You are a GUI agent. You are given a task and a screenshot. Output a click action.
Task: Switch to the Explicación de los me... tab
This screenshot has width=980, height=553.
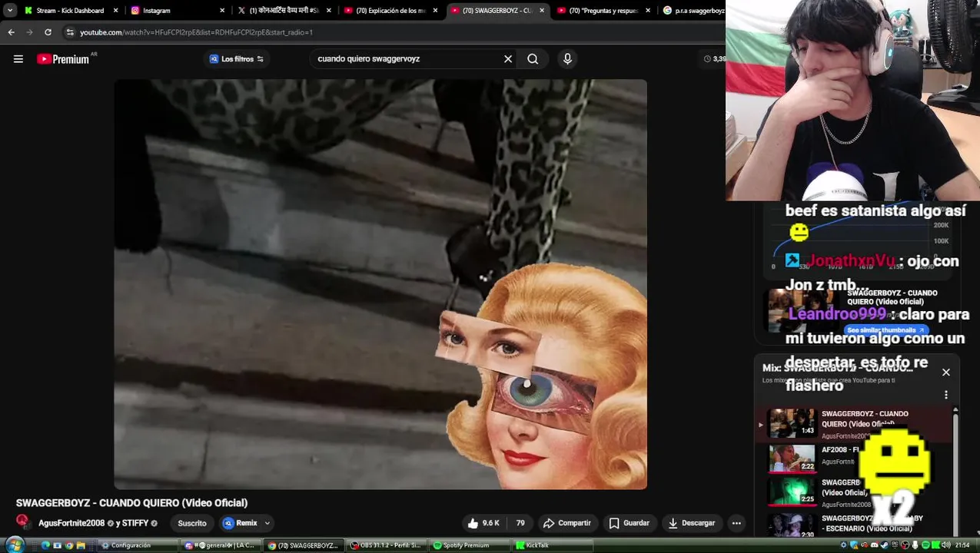click(x=390, y=11)
